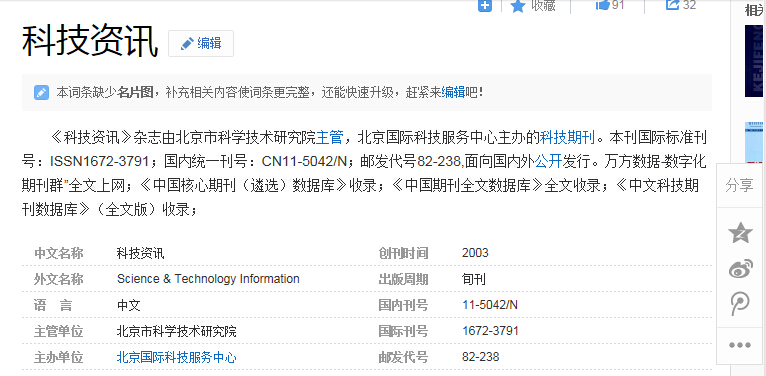
Task: Click the blue plus icon at top
Action: coord(485,5)
